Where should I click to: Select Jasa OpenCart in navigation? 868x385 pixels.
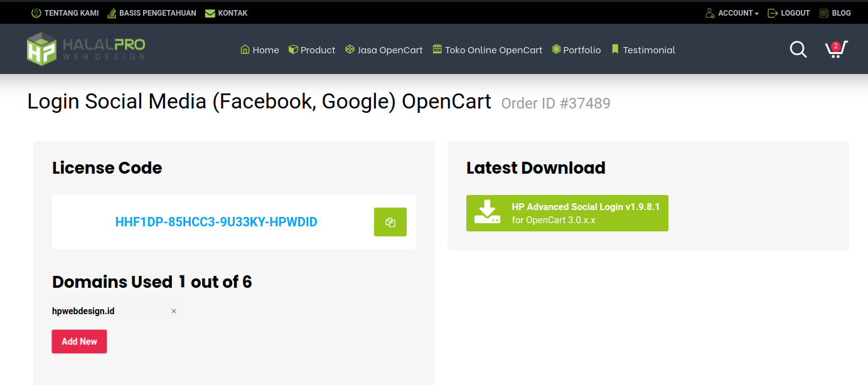coord(384,50)
